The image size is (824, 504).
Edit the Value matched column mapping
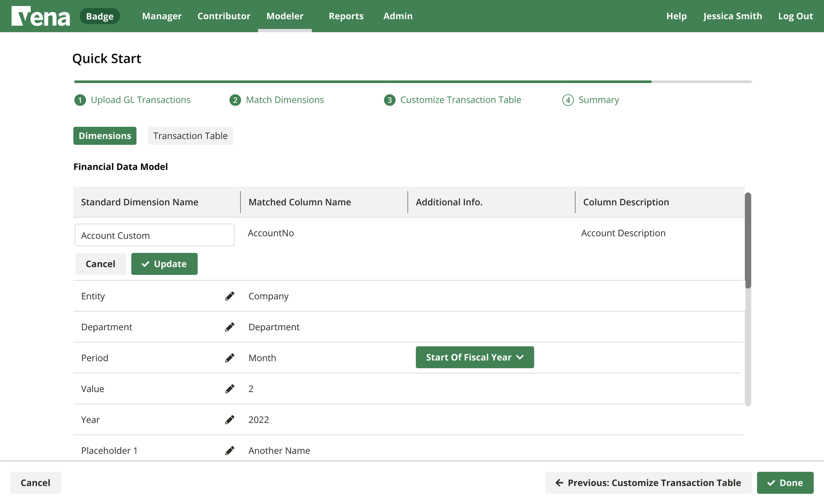tap(229, 389)
